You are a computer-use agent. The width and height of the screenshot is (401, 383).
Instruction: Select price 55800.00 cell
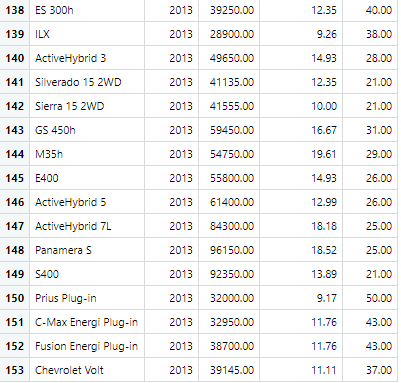pyautogui.click(x=229, y=178)
